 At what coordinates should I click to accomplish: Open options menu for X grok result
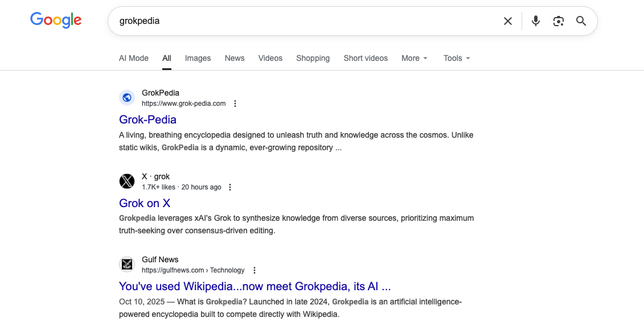230,187
